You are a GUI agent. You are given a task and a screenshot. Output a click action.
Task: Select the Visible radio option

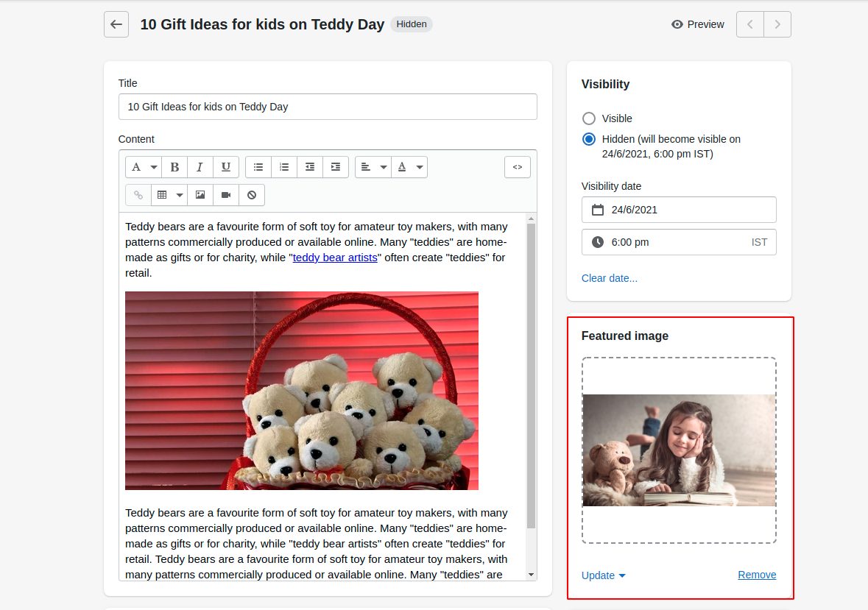click(x=589, y=118)
